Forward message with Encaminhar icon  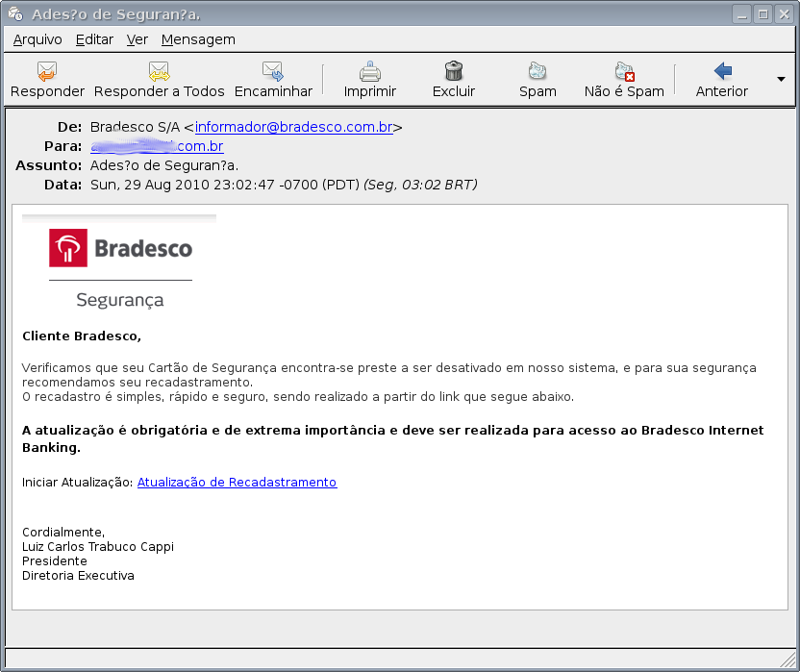pyautogui.click(x=272, y=71)
